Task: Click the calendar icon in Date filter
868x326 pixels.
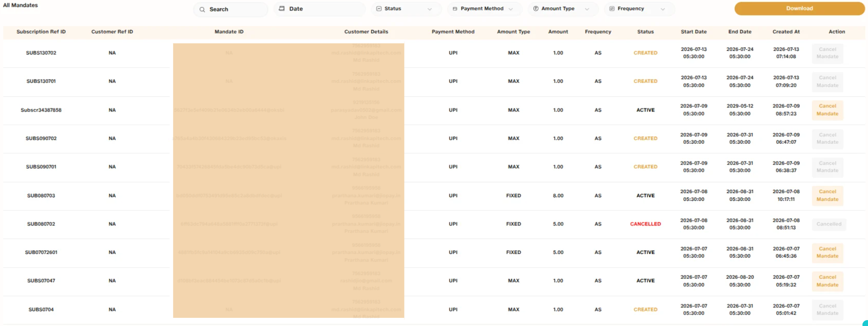Action: (282, 9)
